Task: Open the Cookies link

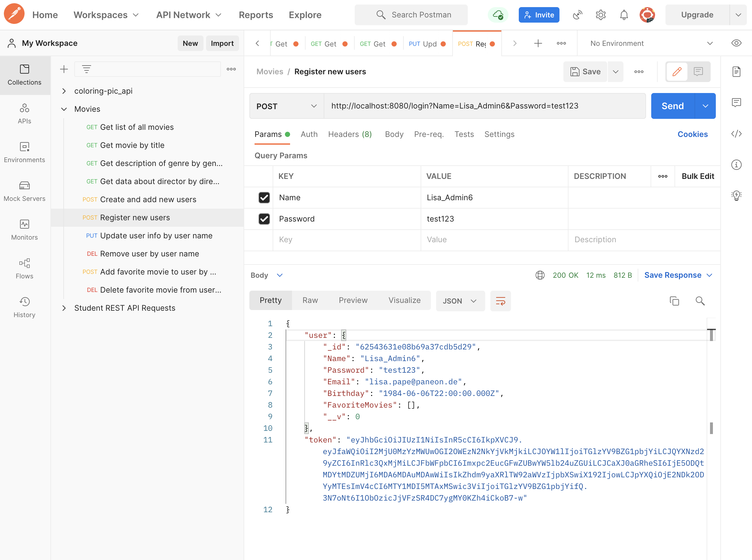Action: (x=692, y=134)
